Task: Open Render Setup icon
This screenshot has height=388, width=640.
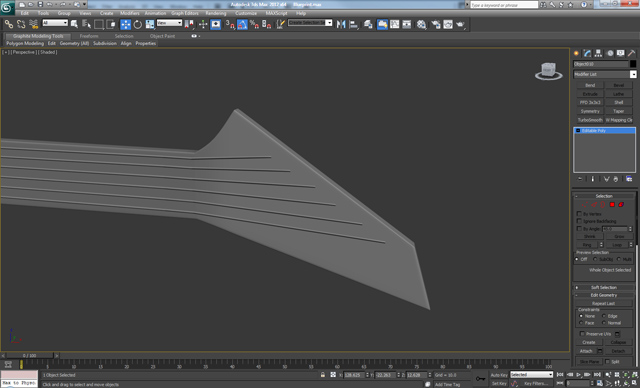Action: pos(436,24)
